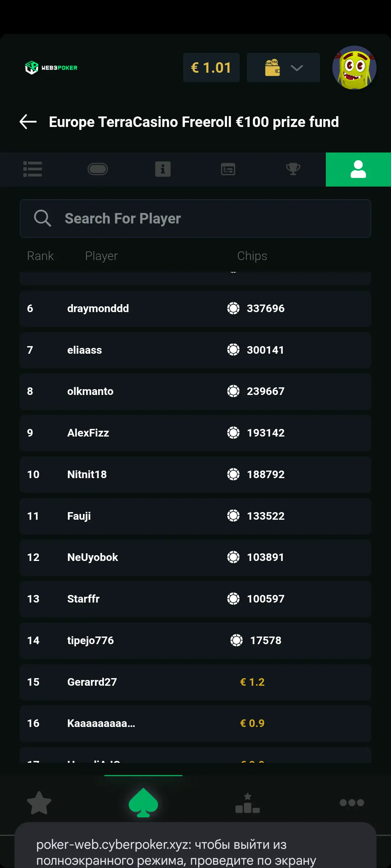Image resolution: width=391 pixels, height=868 pixels.
Task: Select player draymonddd row
Action: pyautogui.click(x=195, y=309)
